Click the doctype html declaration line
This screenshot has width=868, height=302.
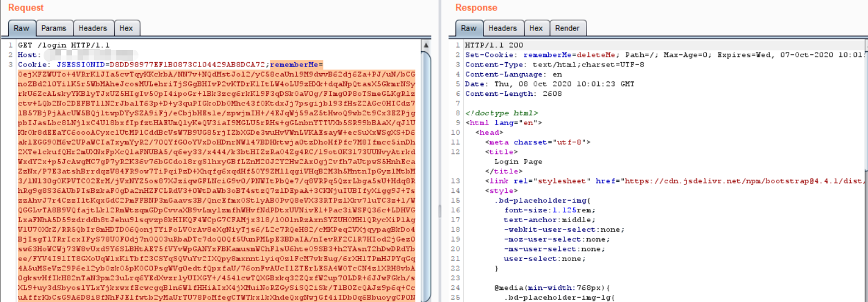click(494, 113)
